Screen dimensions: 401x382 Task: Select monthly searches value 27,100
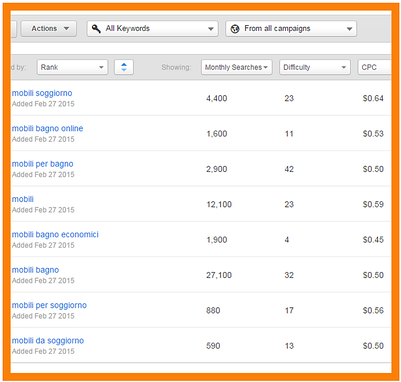[219, 275]
